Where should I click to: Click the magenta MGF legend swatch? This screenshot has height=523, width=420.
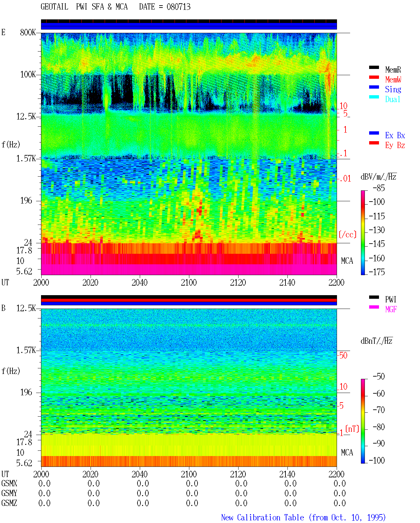tap(374, 307)
